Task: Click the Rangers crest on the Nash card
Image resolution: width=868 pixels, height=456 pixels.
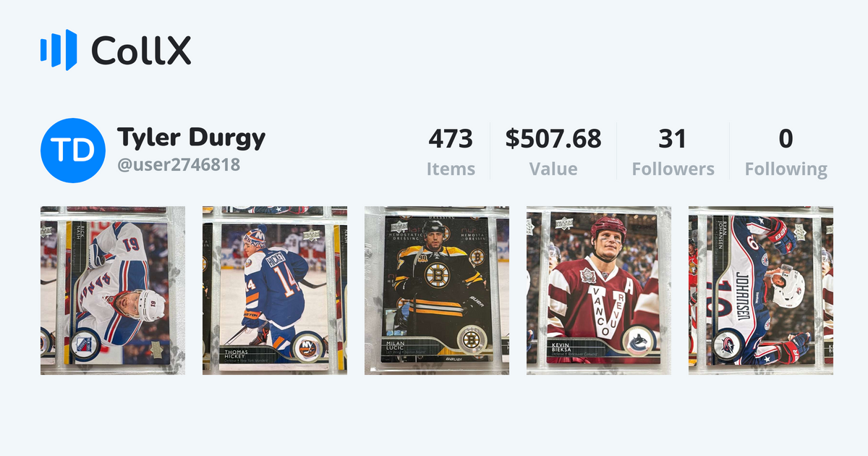Action: coord(87,346)
